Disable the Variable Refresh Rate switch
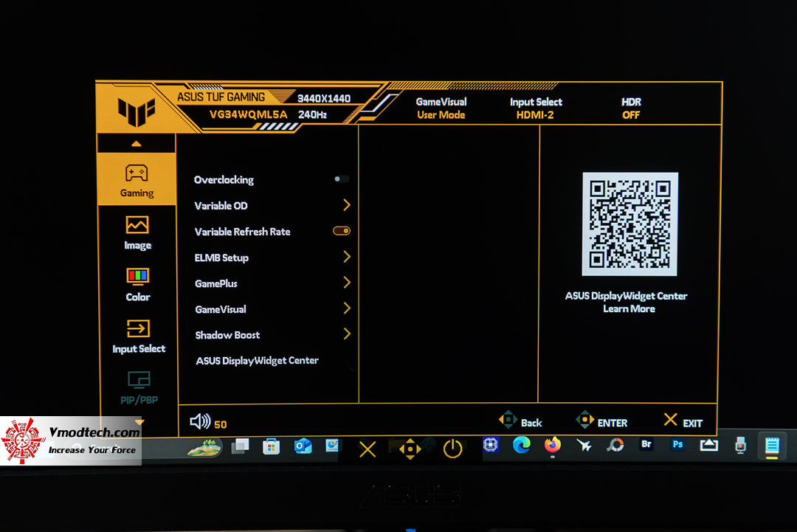 (x=342, y=231)
